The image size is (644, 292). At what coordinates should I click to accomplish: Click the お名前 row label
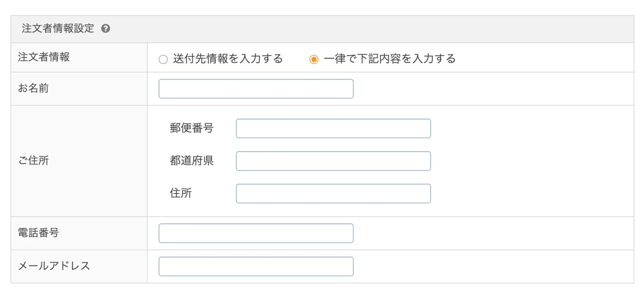33,88
